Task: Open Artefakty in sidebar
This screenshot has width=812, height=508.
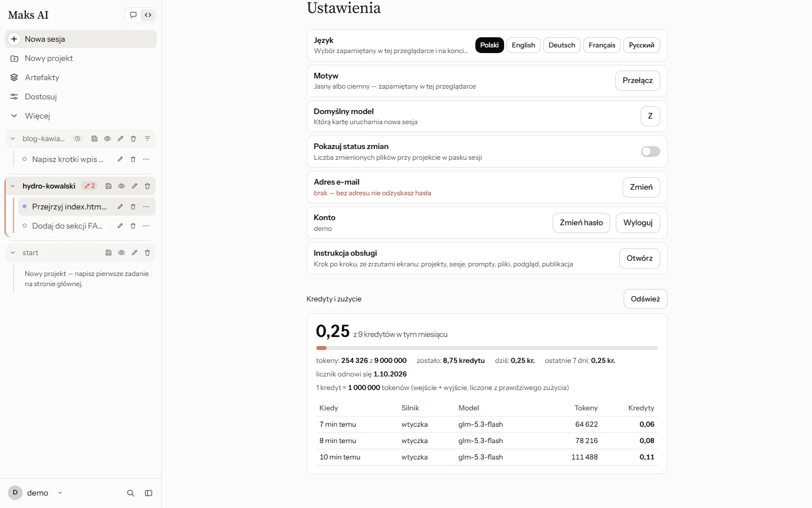Action: 81,77
